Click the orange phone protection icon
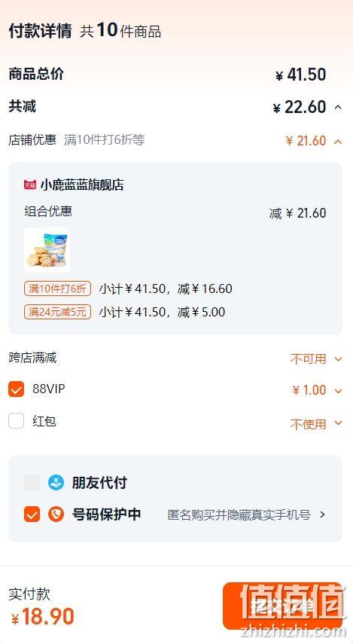Viewport: 353px width, 644px height. (x=56, y=514)
